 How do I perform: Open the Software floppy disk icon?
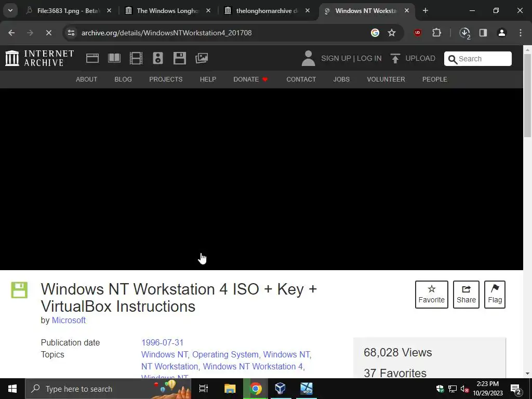pyautogui.click(x=179, y=58)
